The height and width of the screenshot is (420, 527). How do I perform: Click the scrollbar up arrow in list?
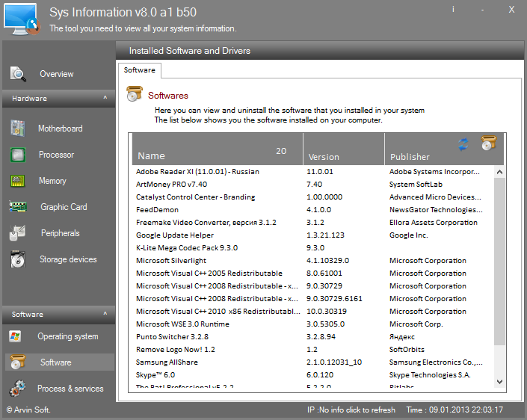[499, 172]
